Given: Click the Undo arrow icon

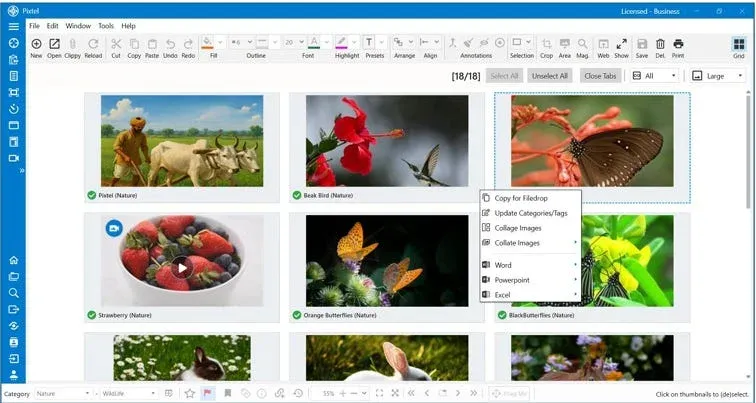Looking at the screenshot, I should pyautogui.click(x=170, y=44).
